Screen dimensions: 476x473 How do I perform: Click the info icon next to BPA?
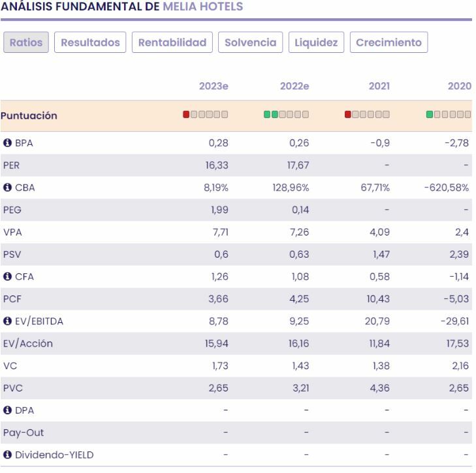click(x=5, y=143)
